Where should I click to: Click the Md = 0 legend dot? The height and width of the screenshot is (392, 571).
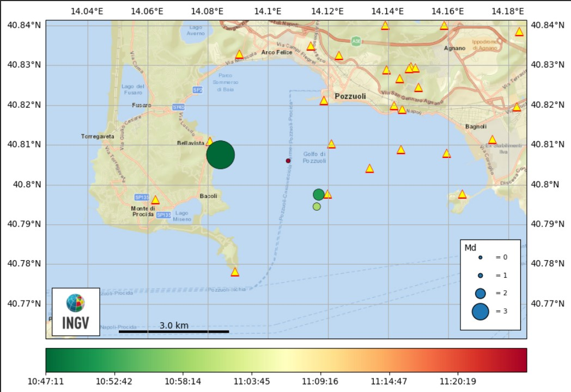coord(480,257)
